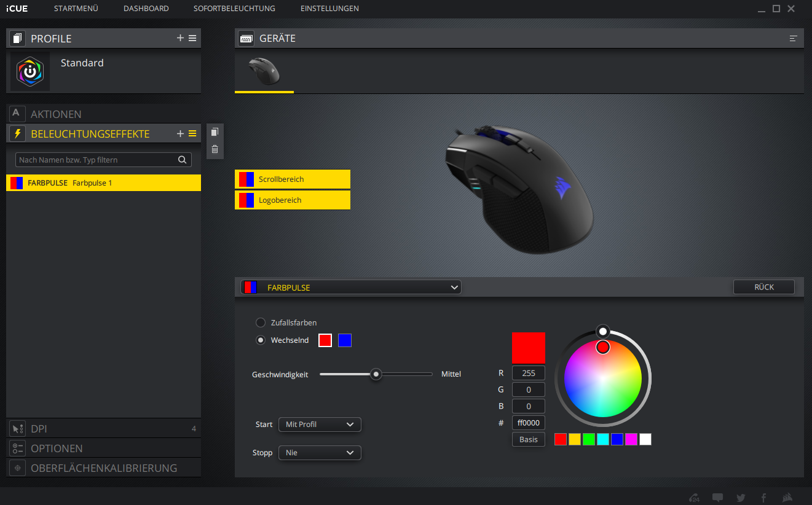Click the Optionen panel icon

(x=17, y=448)
